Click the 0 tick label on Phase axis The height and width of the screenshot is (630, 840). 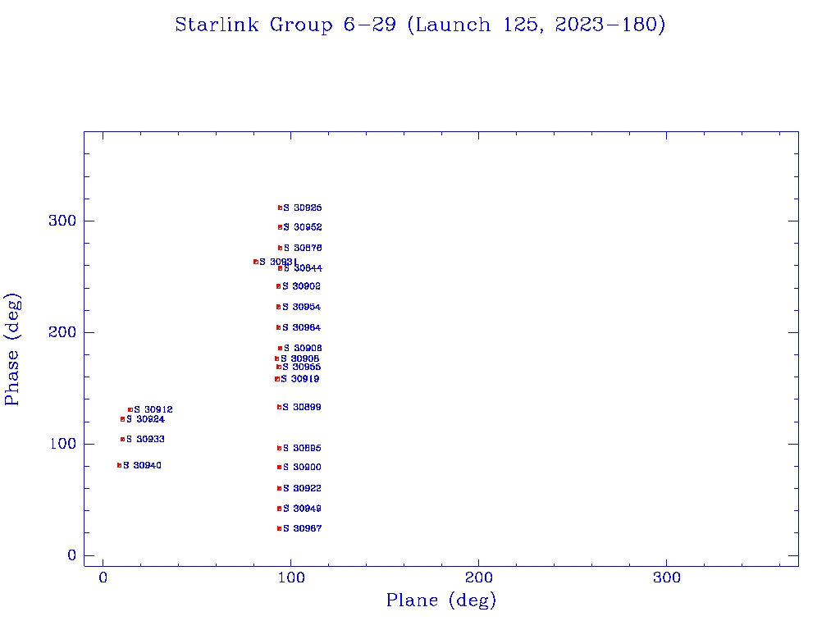[72, 555]
